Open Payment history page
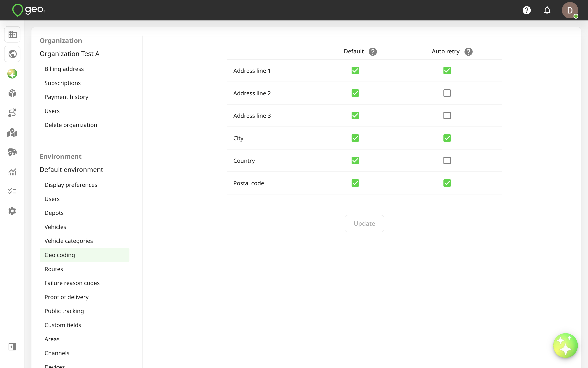This screenshot has height=368, width=588. click(66, 97)
